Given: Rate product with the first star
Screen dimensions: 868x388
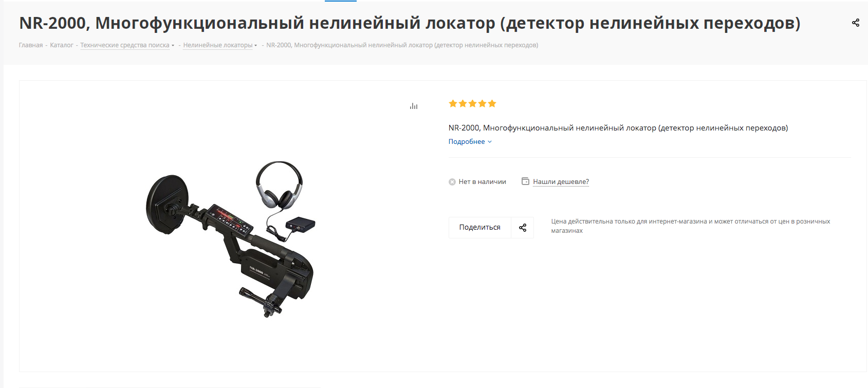Looking at the screenshot, I should [x=453, y=104].
